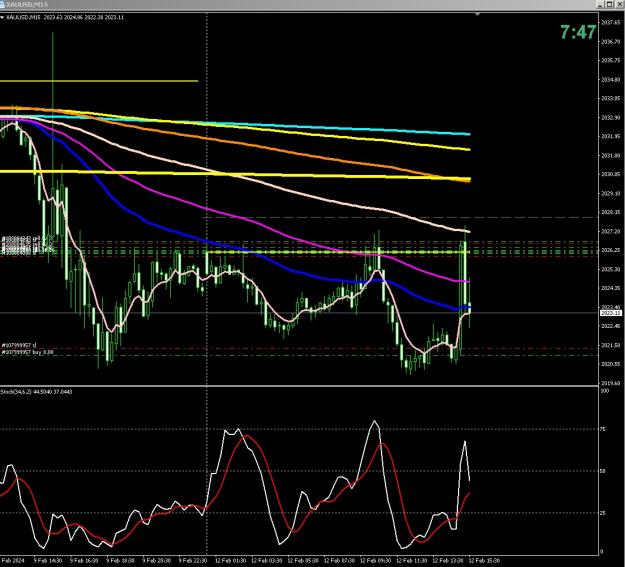Click the 2037.65 price axis value
This screenshot has height=567, width=625.
(x=610, y=23)
